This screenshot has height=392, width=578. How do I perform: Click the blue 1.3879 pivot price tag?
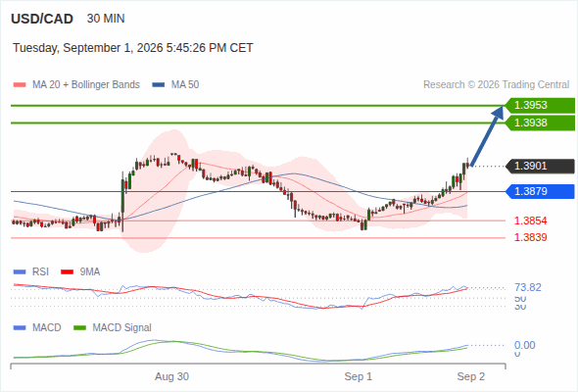[540, 191]
